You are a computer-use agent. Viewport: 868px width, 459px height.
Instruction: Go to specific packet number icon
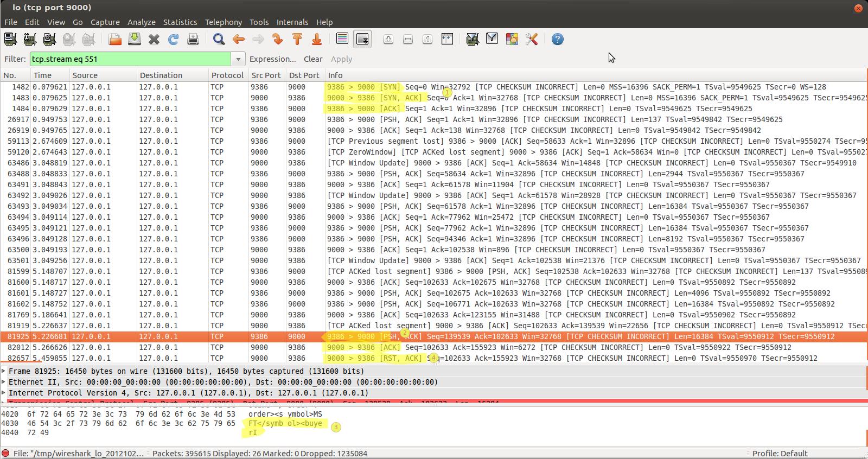tap(278, 39)
